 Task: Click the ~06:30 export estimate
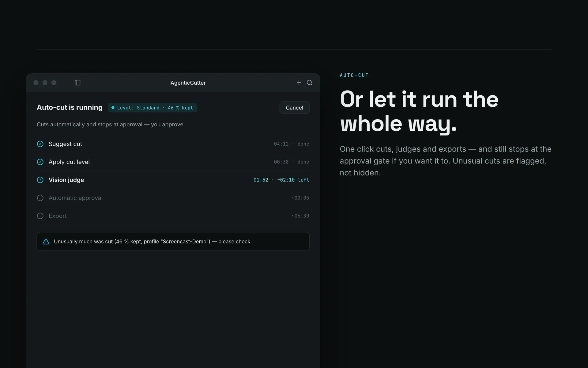click(300, 216)
